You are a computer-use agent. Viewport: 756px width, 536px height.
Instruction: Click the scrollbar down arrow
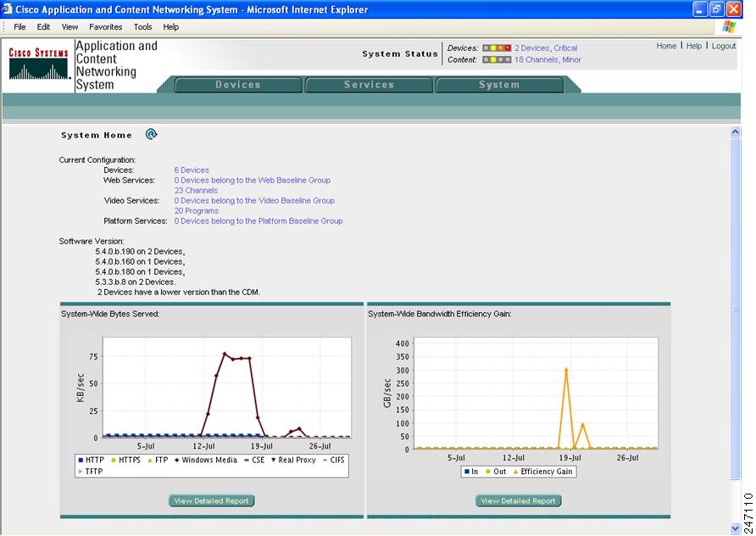[736, 526]
